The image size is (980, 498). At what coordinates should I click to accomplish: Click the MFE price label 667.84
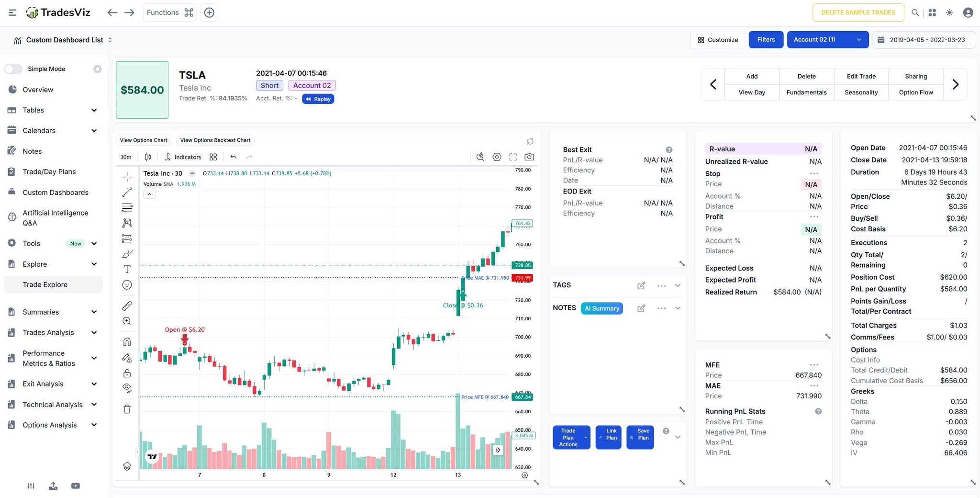pos(523,397)
